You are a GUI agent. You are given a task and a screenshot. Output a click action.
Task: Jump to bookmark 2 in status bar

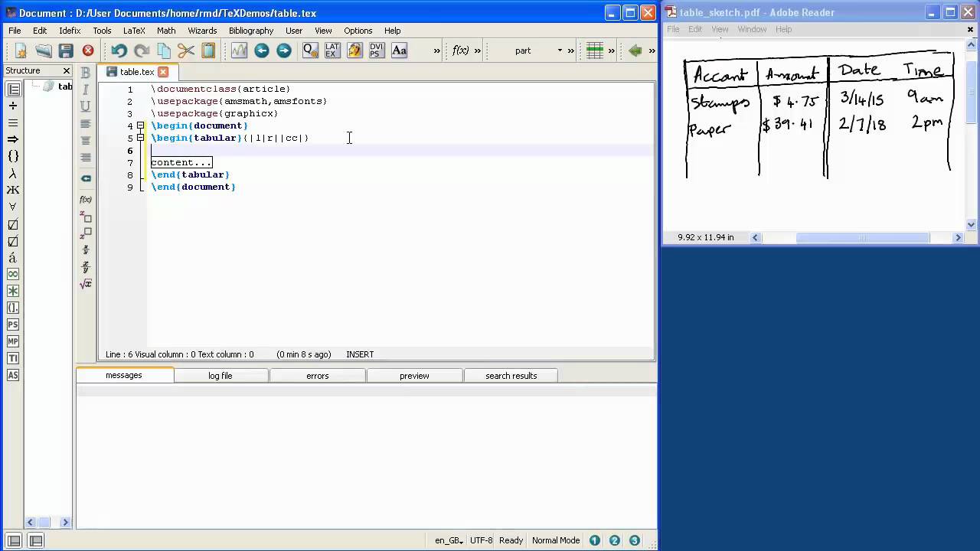click(x=615, y=540)
